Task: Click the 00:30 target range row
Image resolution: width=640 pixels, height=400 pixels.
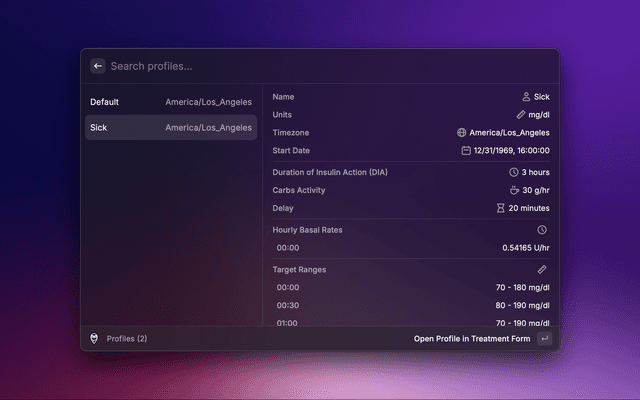Action: click(x=410, y=306)
